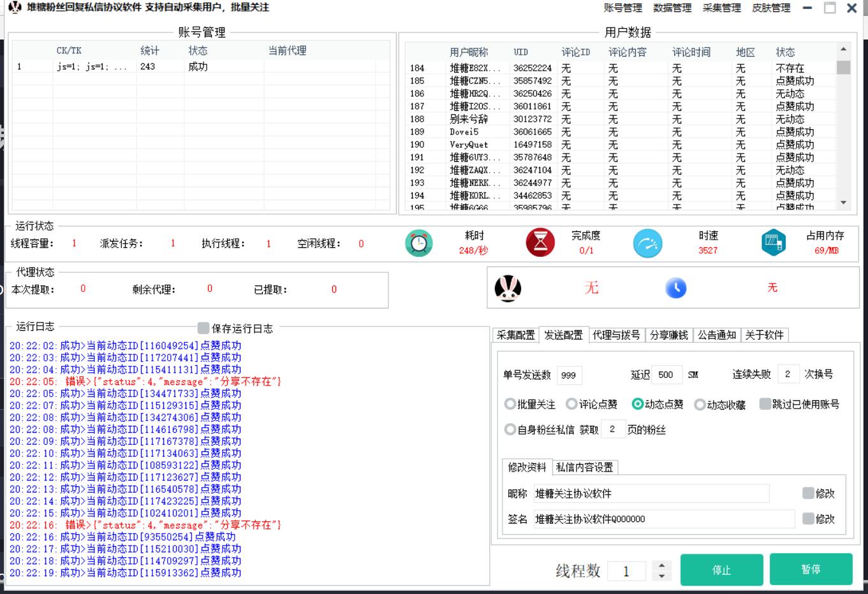Viewport: 868px width, 594px height.
Task: Enable the save run log checkbox
Action: tap(203, 328)
